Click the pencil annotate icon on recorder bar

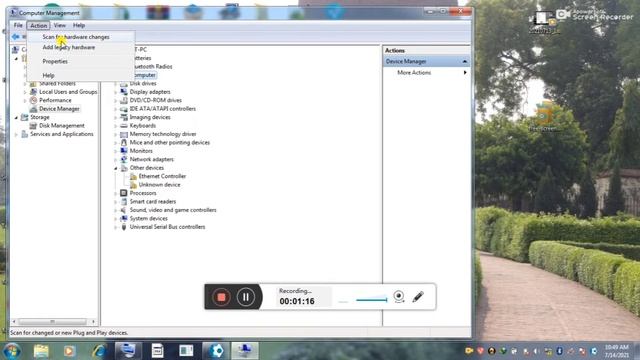[x=418, y=296]
